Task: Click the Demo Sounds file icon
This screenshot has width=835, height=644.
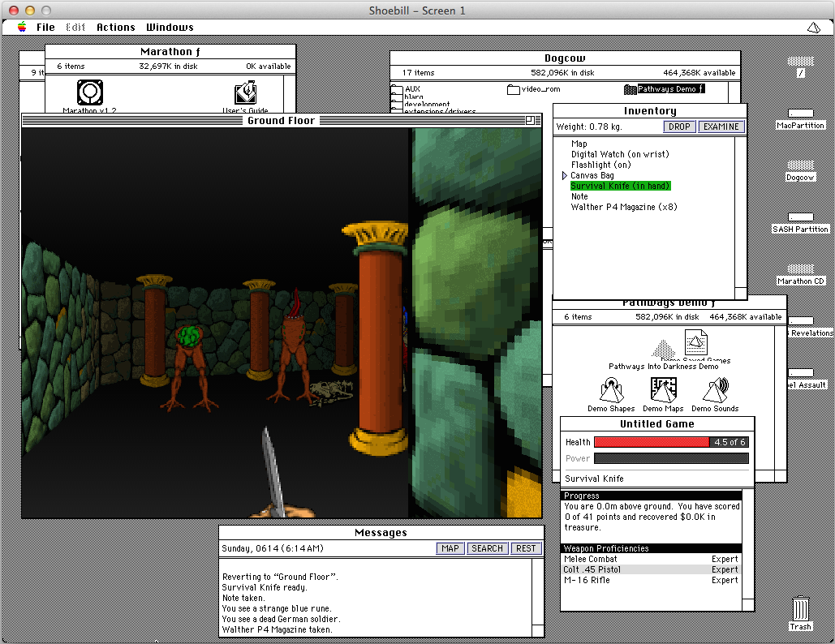Action: click(x=715, y=390)
